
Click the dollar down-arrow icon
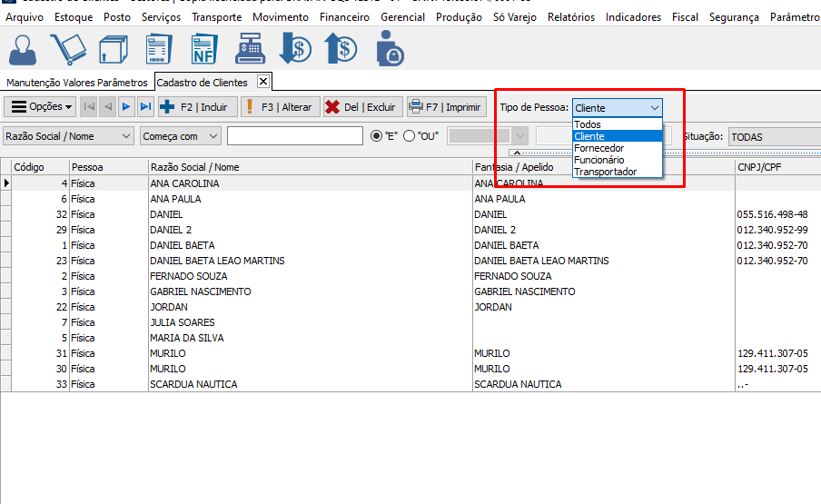coord(295,49)
